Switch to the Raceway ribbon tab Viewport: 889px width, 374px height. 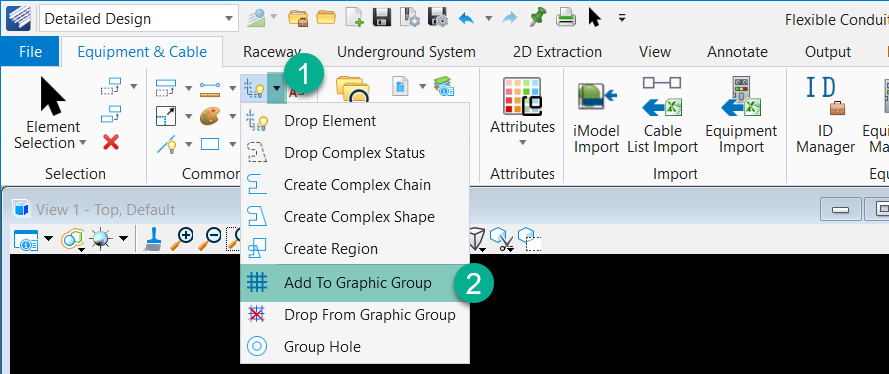pyautogui.click(x=272, y=52)
